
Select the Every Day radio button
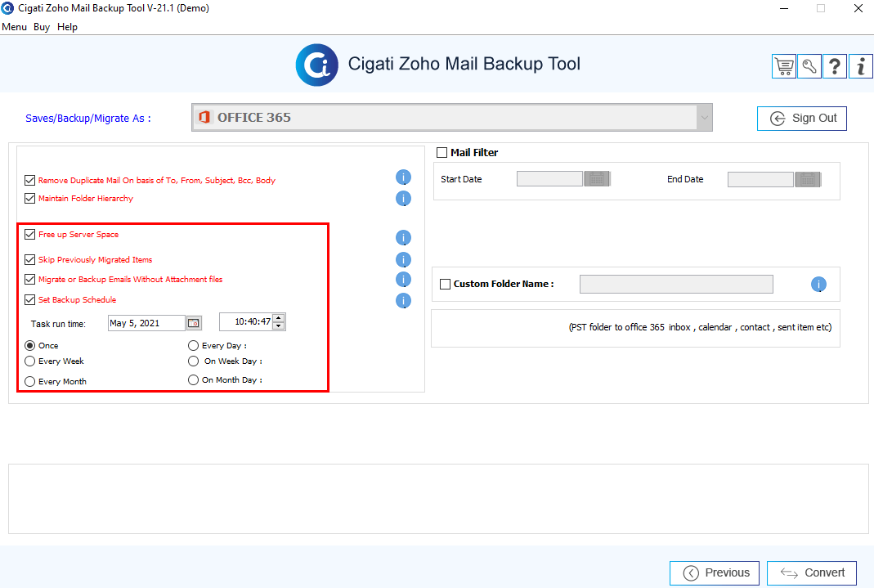point(194,346)
